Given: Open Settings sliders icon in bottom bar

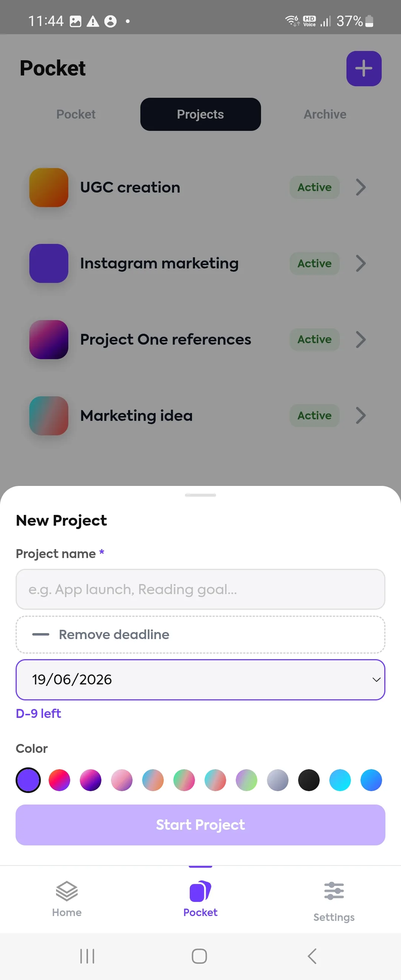Looking at the screenshot, I should [334, 891].
